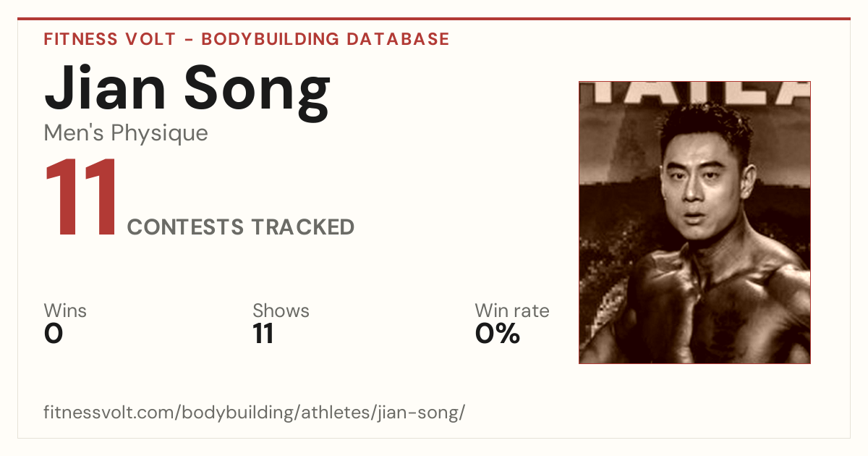Click banner lettering at top of athlete photo
This screenshot has height=456, width=868.
click(695, 93)
